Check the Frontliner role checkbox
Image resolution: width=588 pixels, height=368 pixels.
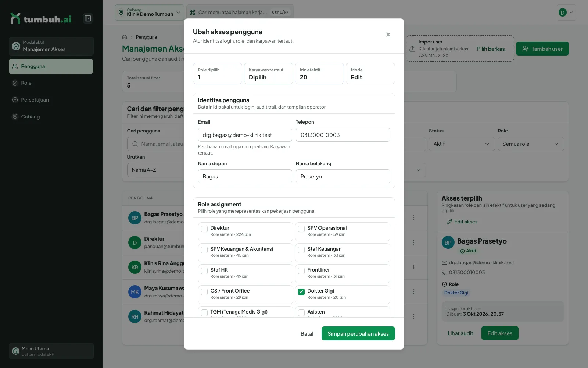click(x=301, y=271)
